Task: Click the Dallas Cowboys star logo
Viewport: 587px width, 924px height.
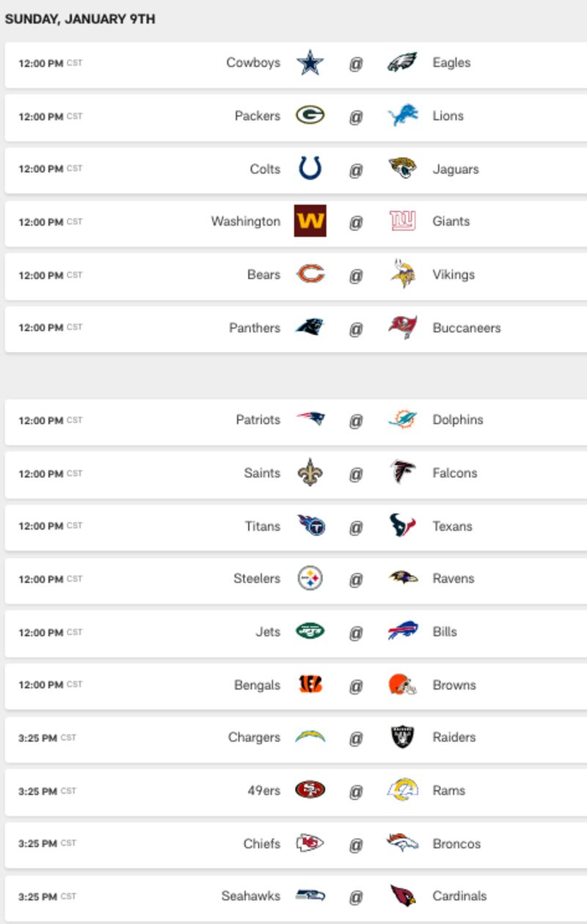Action: click(x=310, y=63)
